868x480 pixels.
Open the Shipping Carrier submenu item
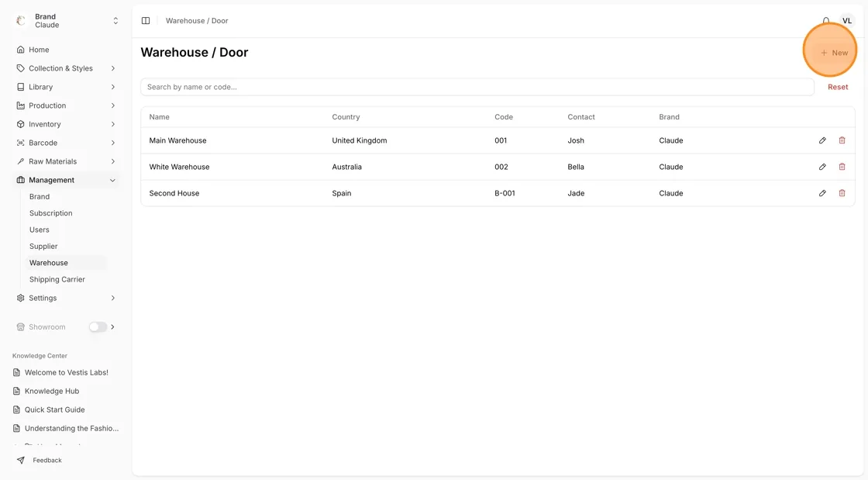point(57,280)
